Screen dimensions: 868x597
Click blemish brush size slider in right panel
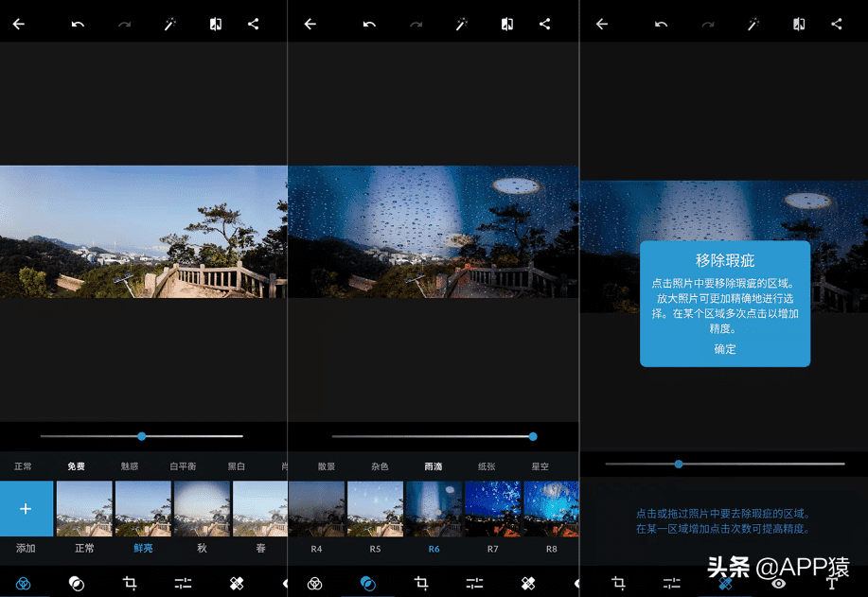point(725,464)
